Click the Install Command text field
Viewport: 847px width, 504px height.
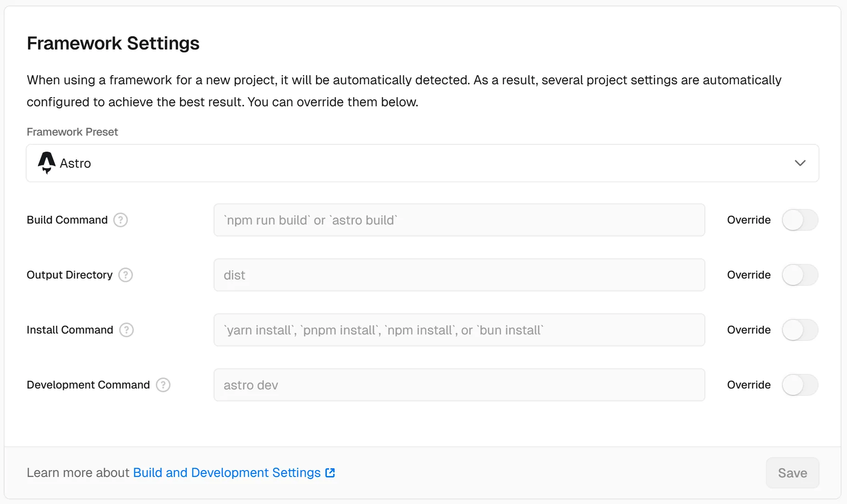point(459,330)
